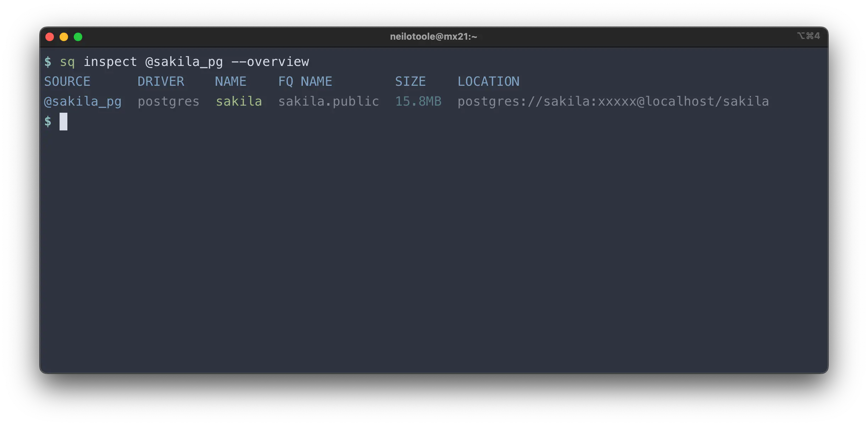Click the word inspect in command
The width and height of the screenshot is (868, 426).
(x=110, y=62)
